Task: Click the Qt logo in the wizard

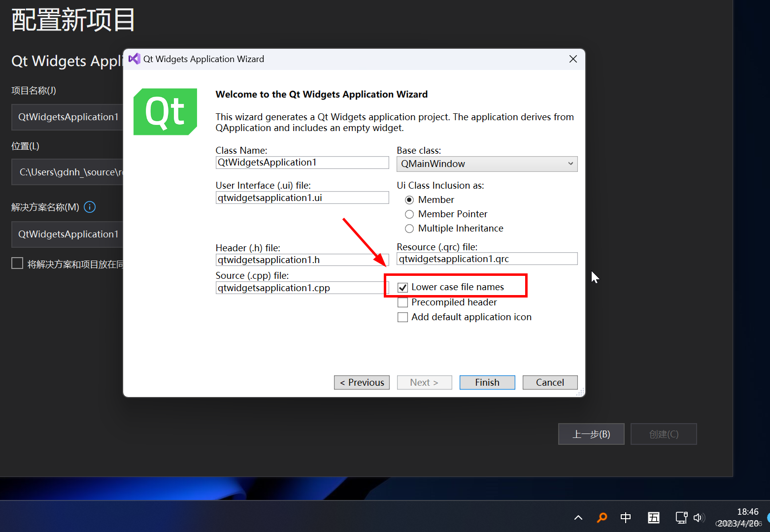Action: [165, 111]
